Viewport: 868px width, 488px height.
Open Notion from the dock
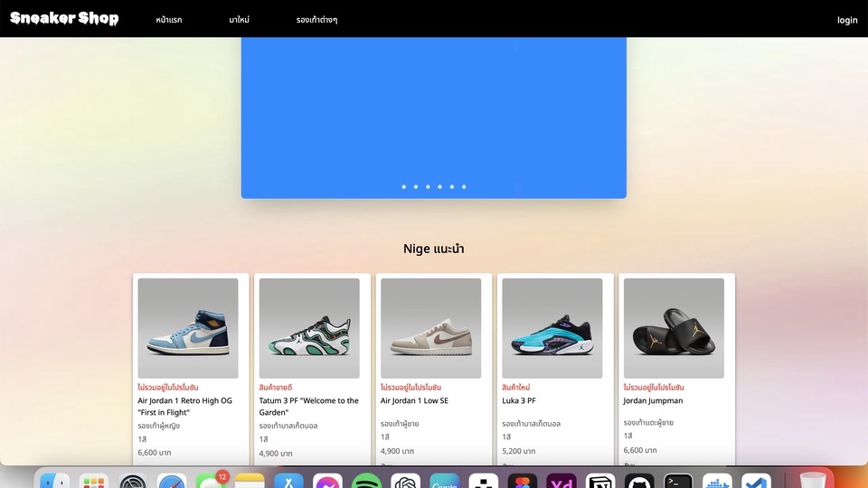pos(600,480)
